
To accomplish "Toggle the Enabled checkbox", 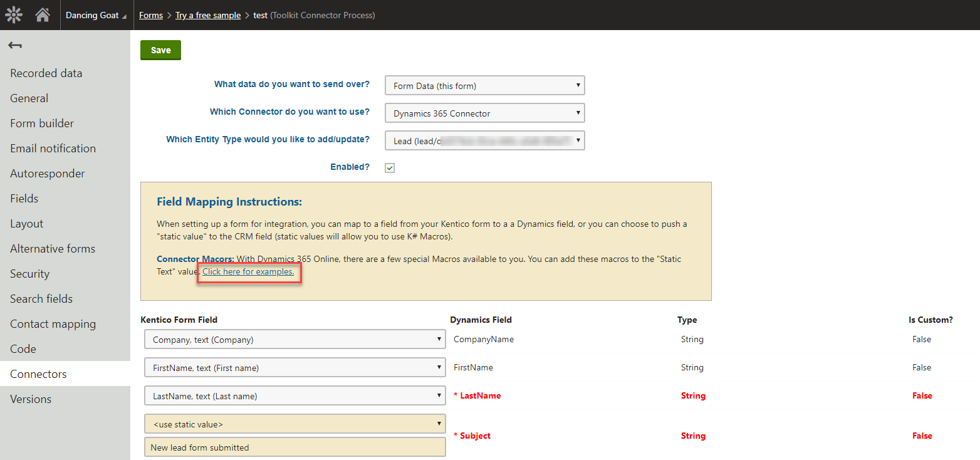I will [x=390, y=167].
